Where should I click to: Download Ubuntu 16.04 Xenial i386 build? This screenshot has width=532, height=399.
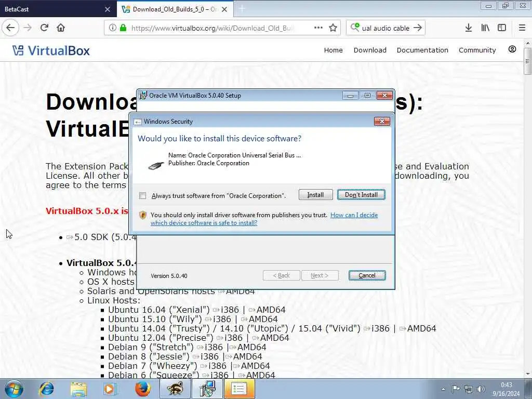(x=226, y=310)
